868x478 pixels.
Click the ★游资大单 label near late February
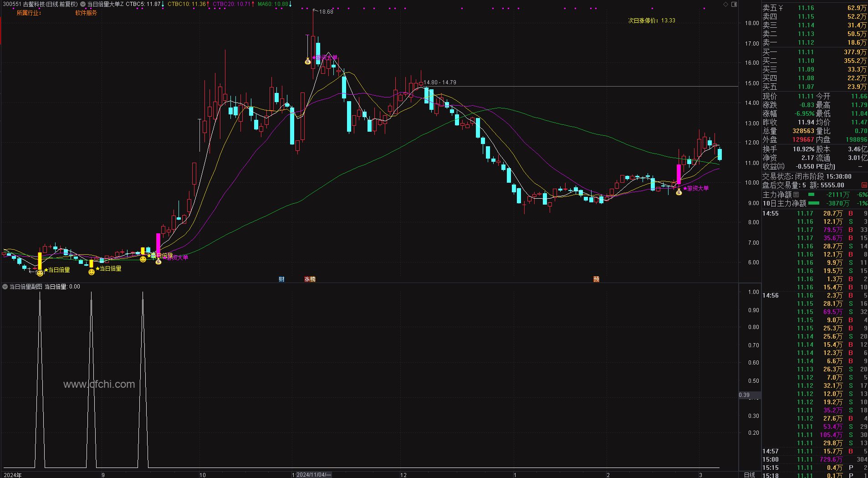click(696, 188)
